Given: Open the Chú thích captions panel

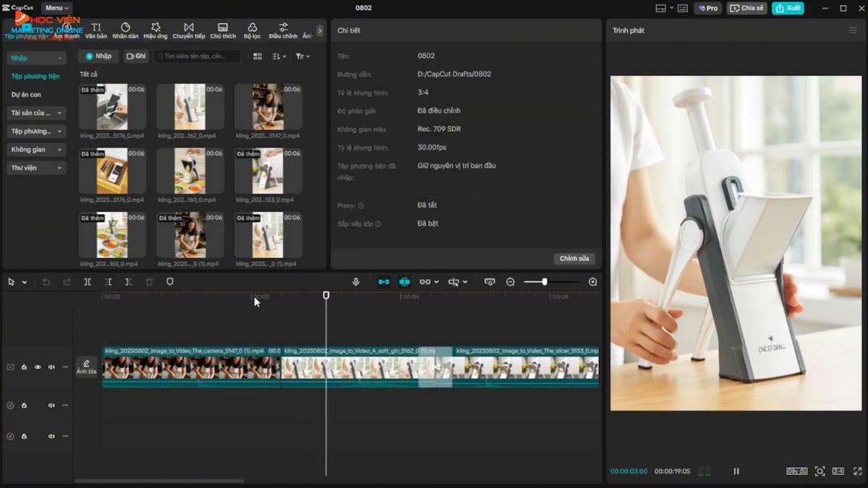Looking at the screenshot, I should coord(223,30).
